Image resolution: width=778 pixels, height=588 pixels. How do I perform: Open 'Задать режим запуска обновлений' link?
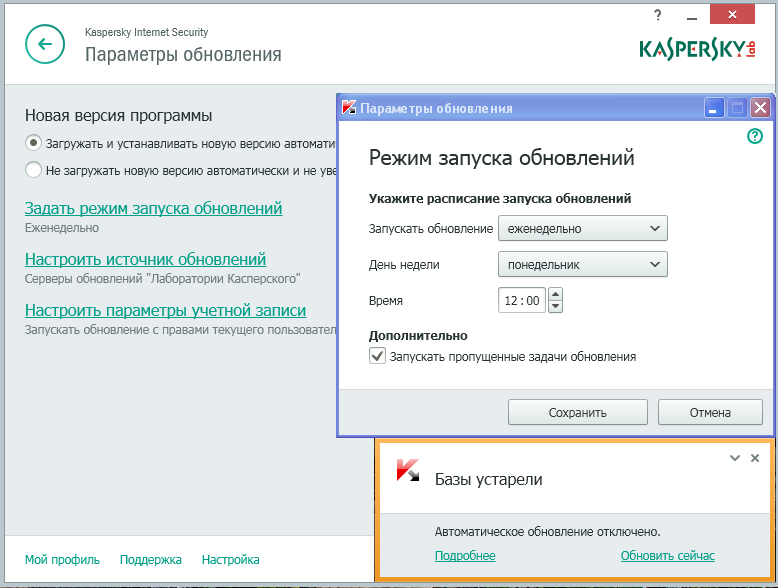153,208
